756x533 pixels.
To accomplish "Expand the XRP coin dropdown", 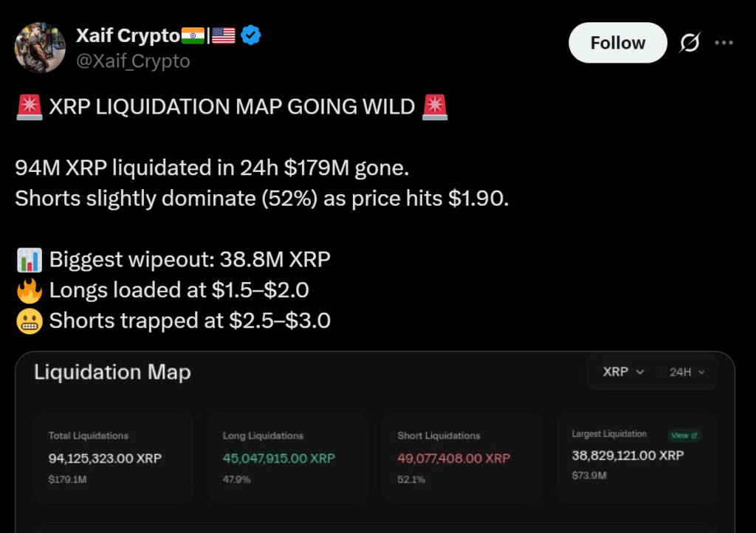I will pyautogui.click(x=623, y=372).
